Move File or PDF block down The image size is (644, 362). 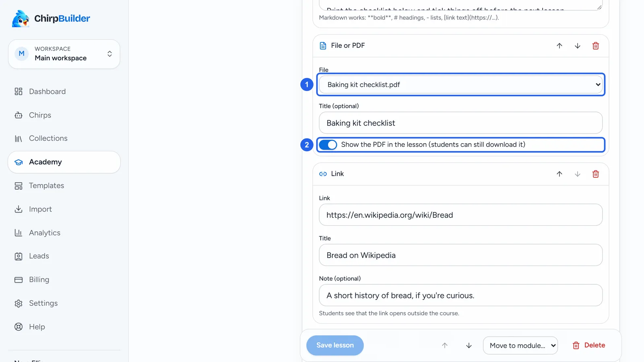coord(578,46)
